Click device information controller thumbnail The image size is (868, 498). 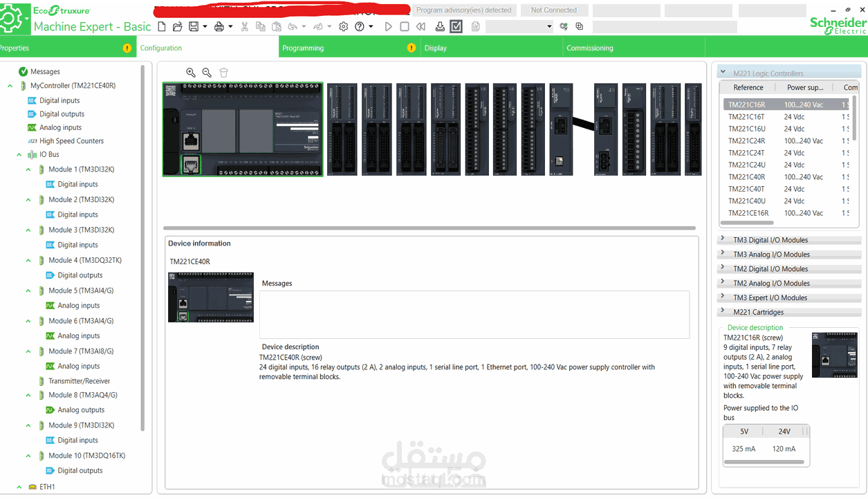(x=211, y=297)
